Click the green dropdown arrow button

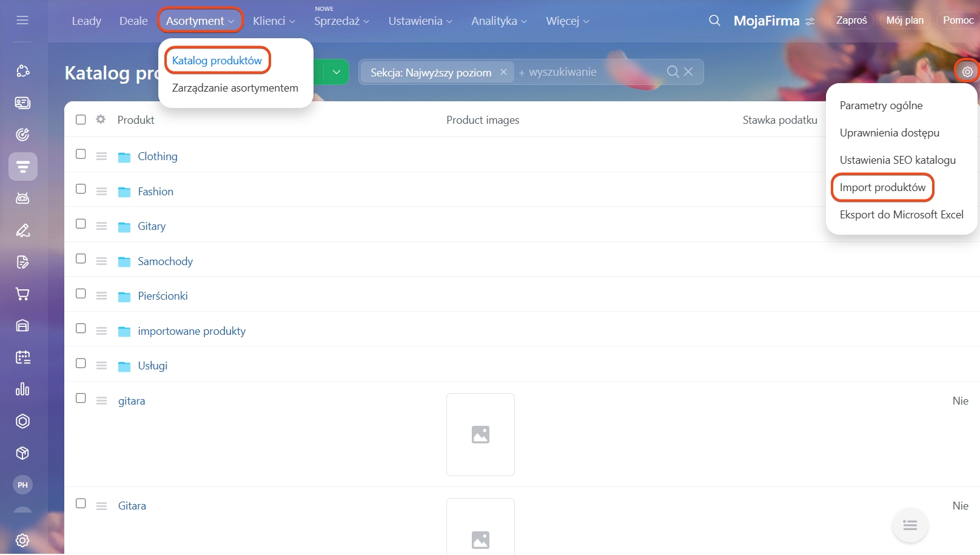336,72
